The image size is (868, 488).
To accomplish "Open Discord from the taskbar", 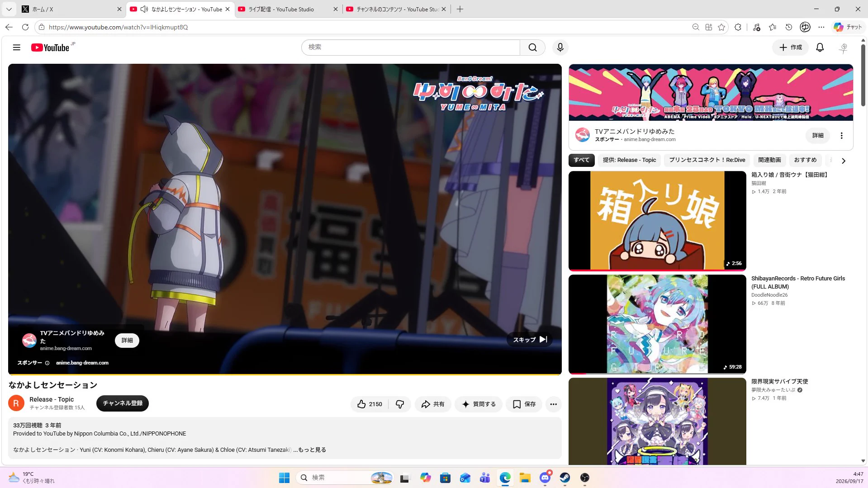I will pos(545,478).
